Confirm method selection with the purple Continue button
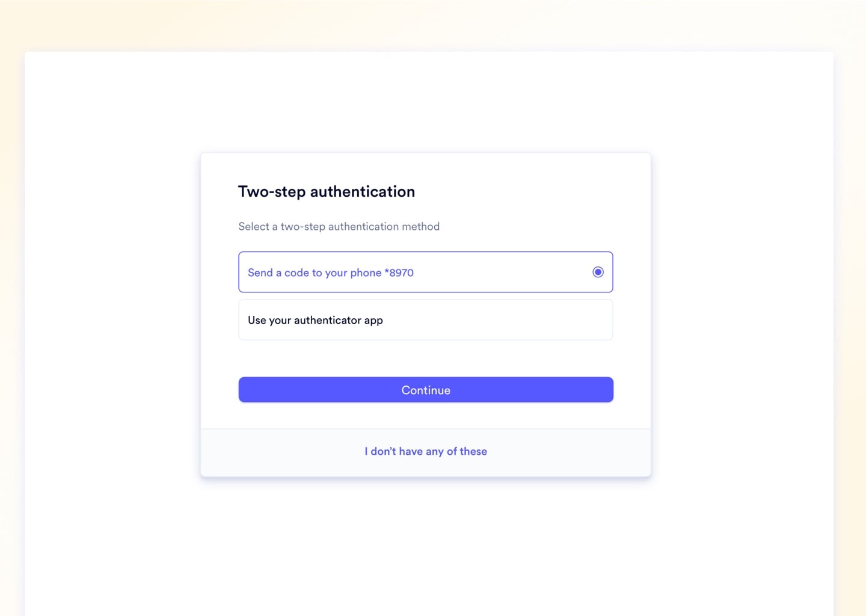This screenshot has width=866, height=616. click(x=425, y=390)
